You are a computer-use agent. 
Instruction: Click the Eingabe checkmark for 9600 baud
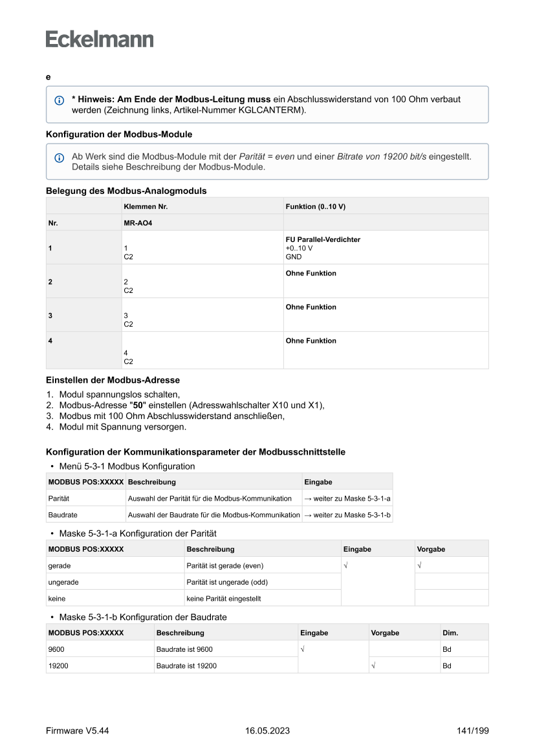(303, 649)
